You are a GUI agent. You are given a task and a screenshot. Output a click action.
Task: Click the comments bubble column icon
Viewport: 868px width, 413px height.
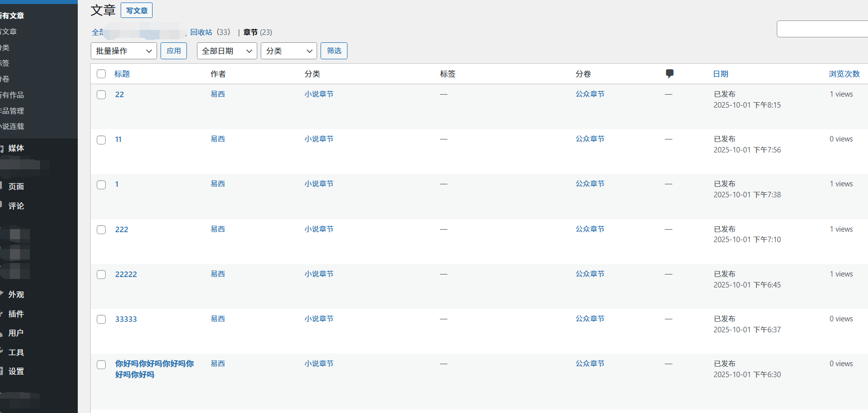(670, 74)
